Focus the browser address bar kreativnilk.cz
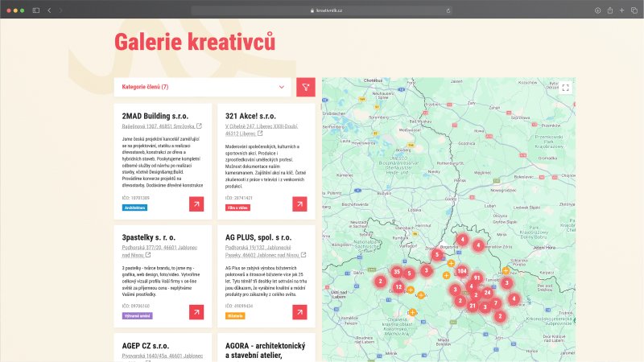The height and width of the screenshot is (362, 644). 322,10
